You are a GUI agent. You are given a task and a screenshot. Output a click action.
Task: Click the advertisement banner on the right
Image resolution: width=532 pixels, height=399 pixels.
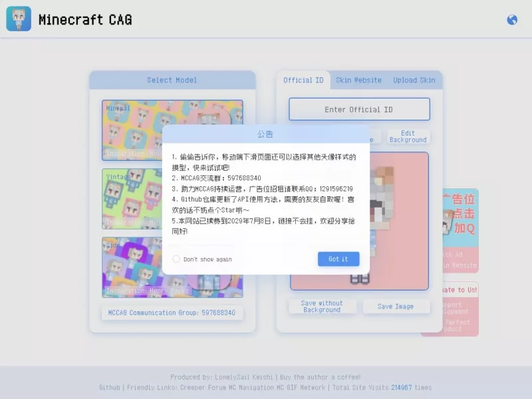tap(460, 231)
